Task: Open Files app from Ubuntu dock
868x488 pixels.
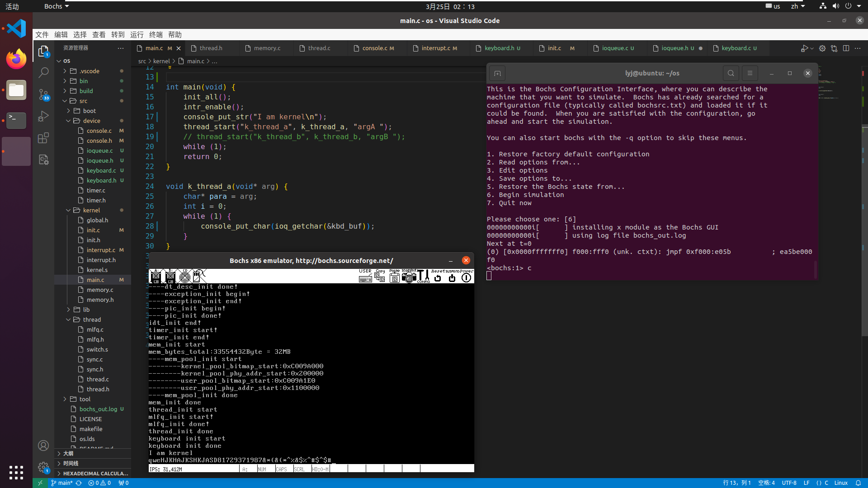Action: [x=16, y=90]
